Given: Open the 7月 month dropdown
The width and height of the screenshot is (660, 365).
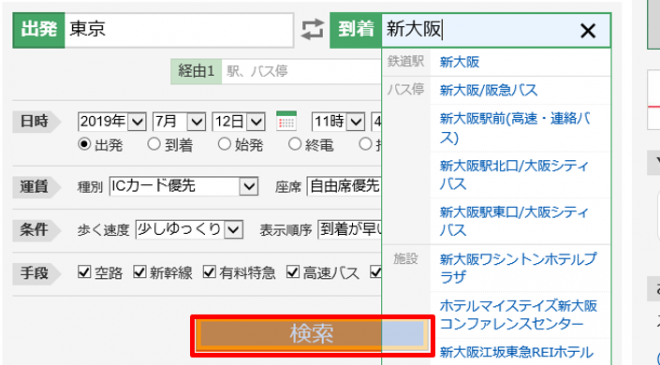Looking at the screenshot, I should click(x=179, y=122).
